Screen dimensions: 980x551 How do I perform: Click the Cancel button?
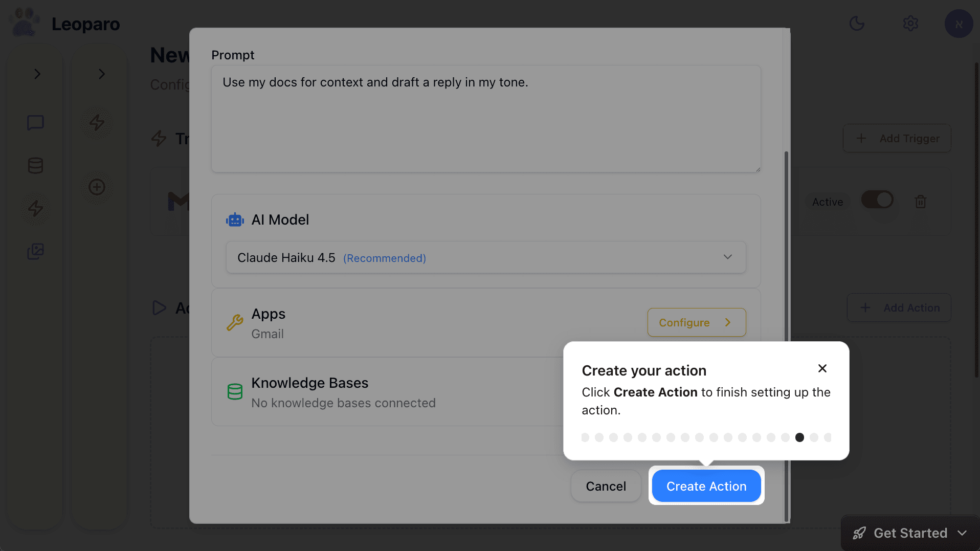click(606, 486)
